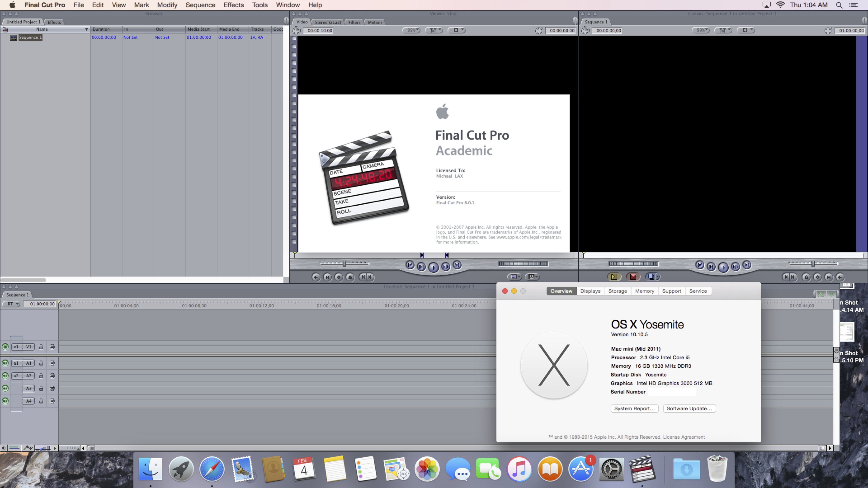This screenshot has height=488, width=868.
Task: Switch to Effects tab in Browser
Action: tap(54, 22)
